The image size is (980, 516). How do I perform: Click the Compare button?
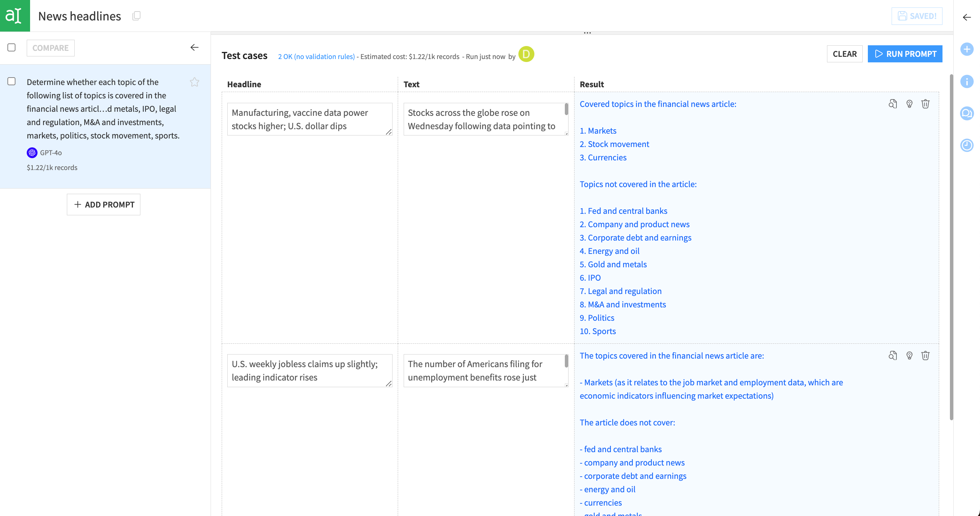pos(51,48)
